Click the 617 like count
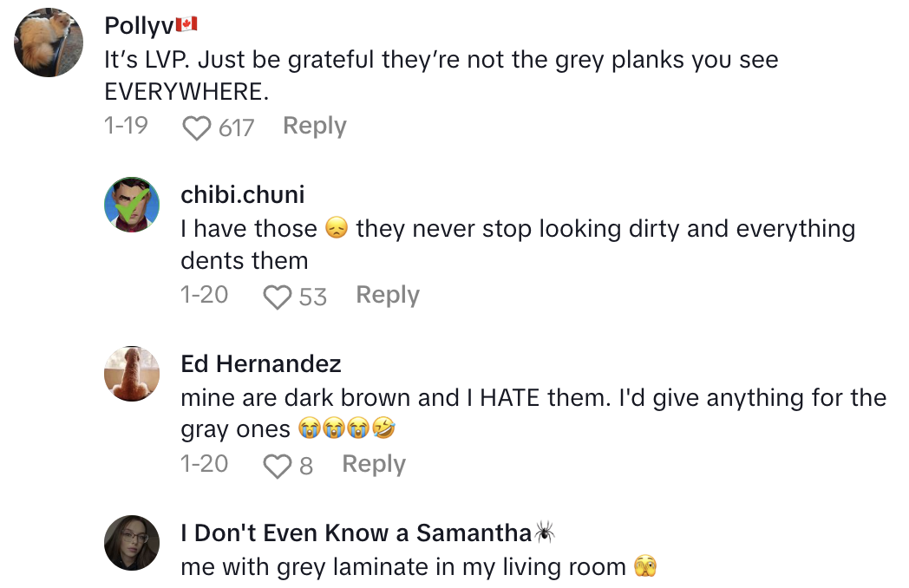 [x=236, y=127]
